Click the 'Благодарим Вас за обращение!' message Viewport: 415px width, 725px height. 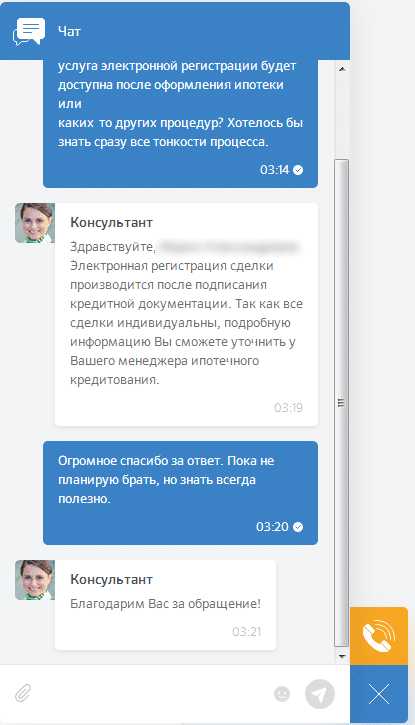tap(165, 605)
